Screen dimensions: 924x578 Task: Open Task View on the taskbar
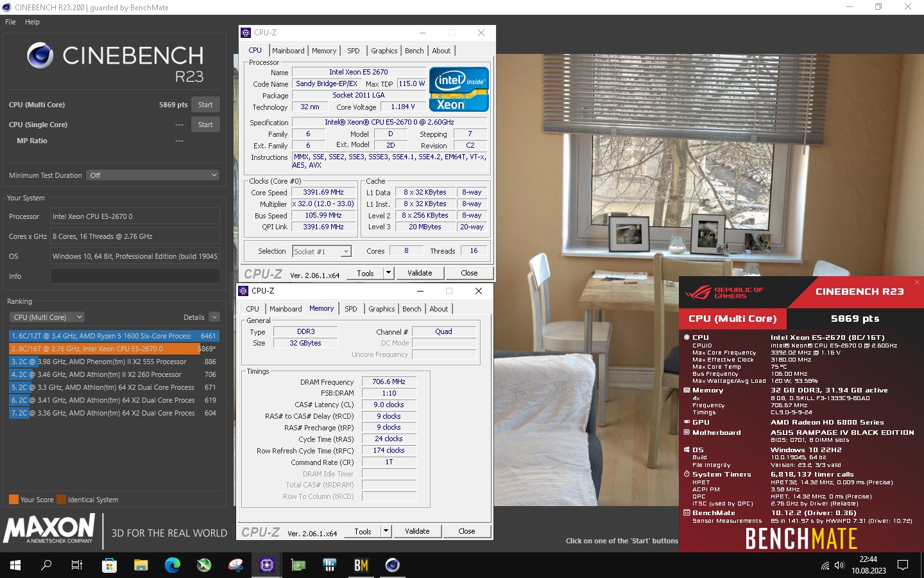pos(77,565)
